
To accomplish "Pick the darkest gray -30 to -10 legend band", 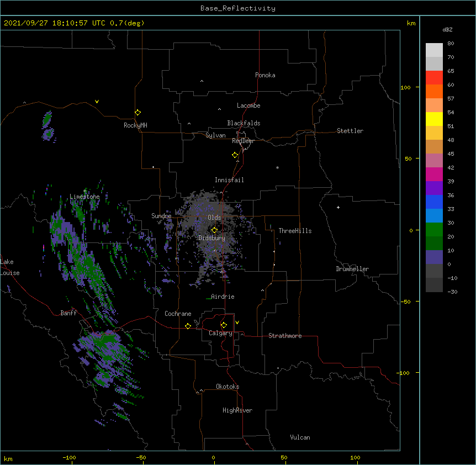I will tap(434, 285).
